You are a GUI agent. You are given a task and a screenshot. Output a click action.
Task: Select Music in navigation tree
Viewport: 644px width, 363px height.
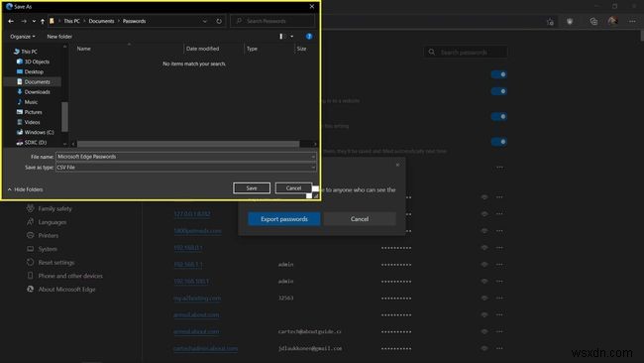(x=27, y=102)
